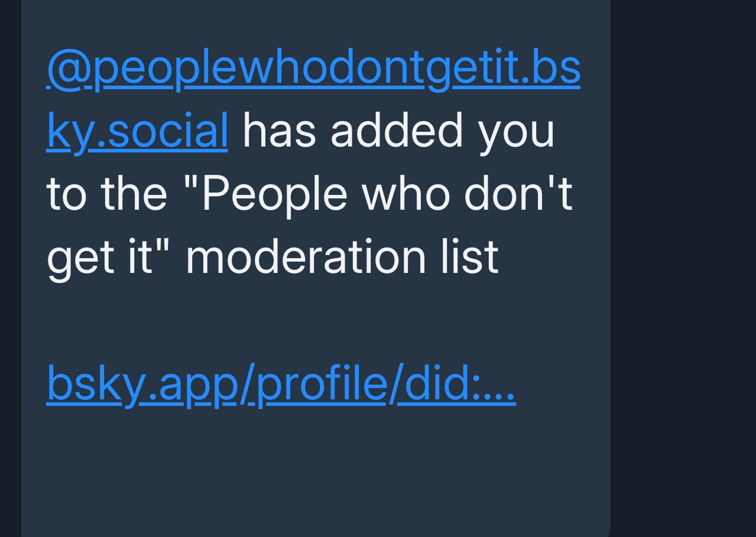Click empty bubble space below the profile link
The image size is (756, 537).
313,473
